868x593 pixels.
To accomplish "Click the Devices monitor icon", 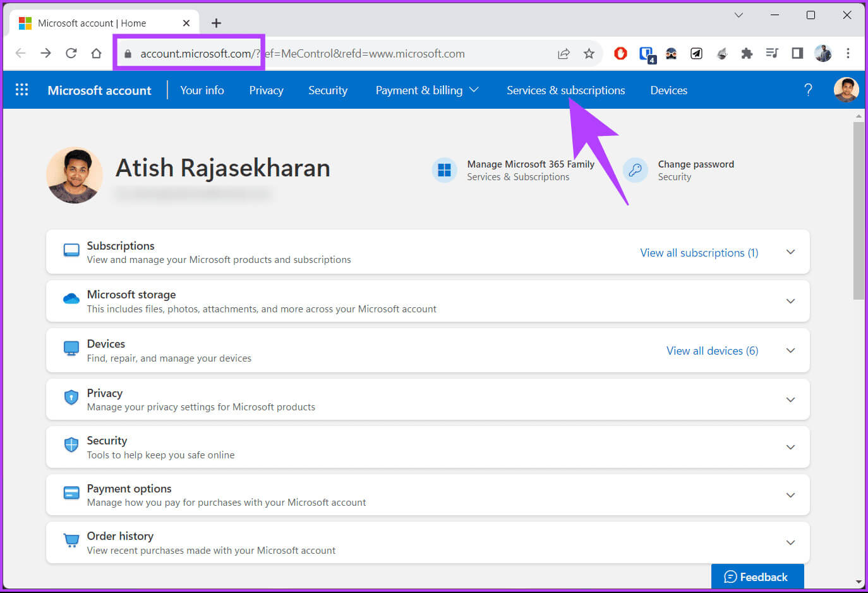I will (x=71, y=348).
